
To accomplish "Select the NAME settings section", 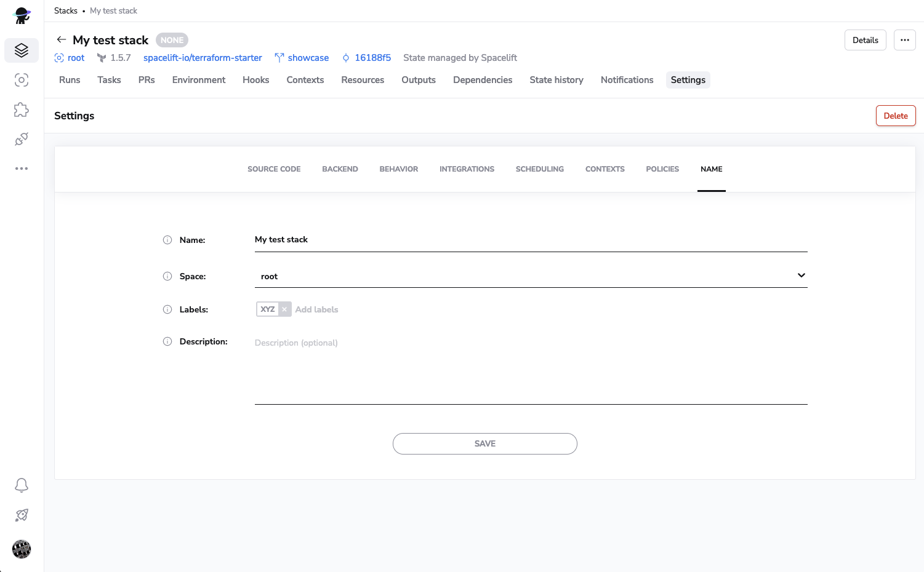I will tap(712, 169).
